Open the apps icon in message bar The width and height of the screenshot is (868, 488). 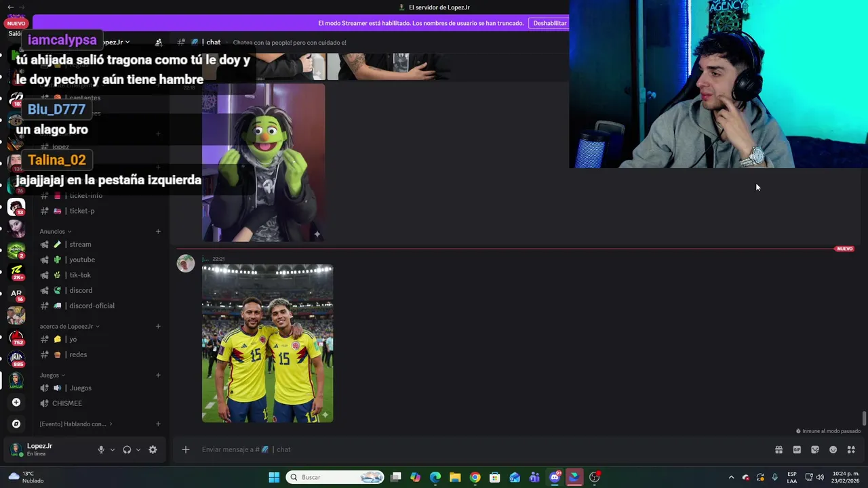[x=851, y=449]
